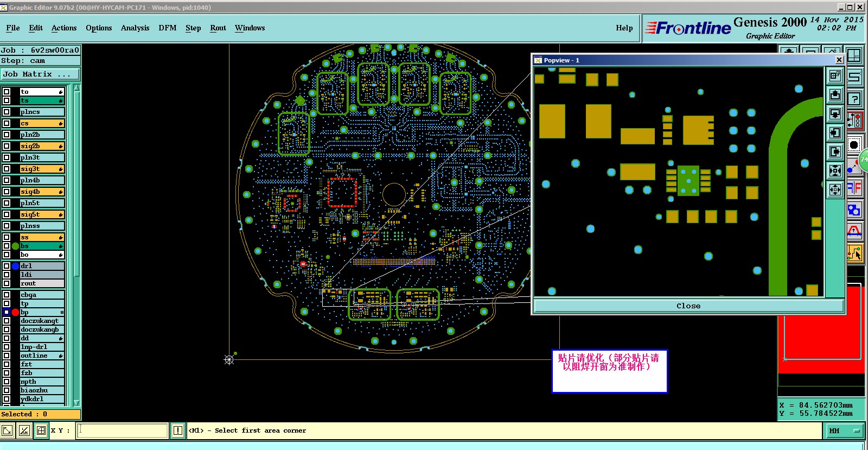
Task: Click the blue display-color dot of drl
Action: pyautogui.click(x=15, y=266)
